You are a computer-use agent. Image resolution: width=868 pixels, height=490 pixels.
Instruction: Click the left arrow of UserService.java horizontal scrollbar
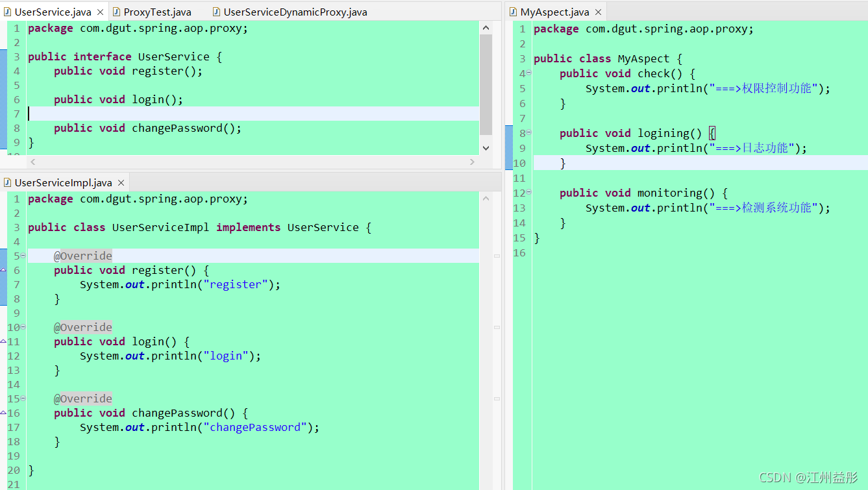(x=33, y=162)
